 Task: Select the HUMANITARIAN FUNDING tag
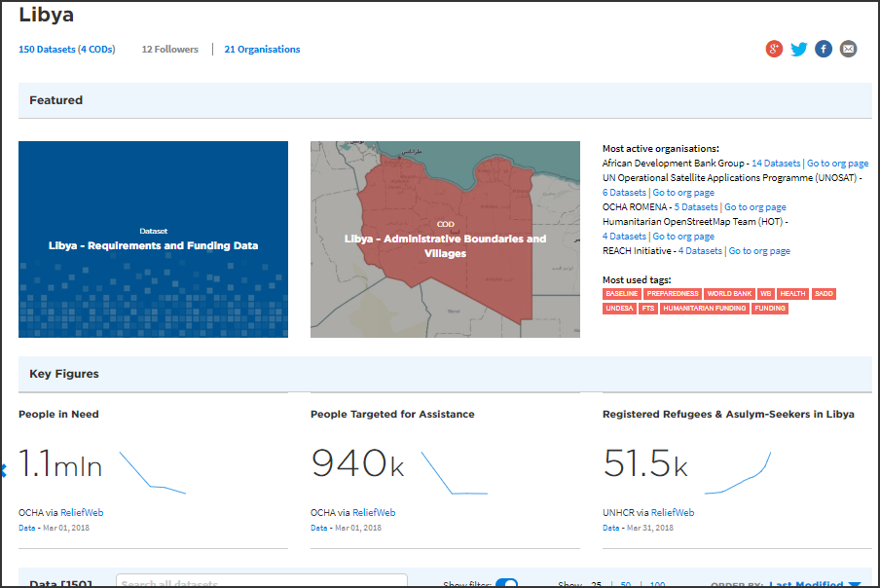702,308
